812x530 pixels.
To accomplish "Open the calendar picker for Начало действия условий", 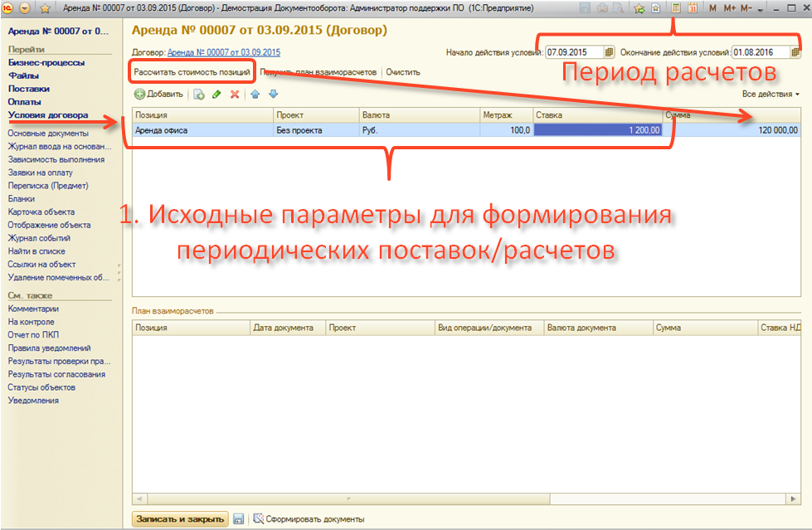I will (x=610, y=52).
